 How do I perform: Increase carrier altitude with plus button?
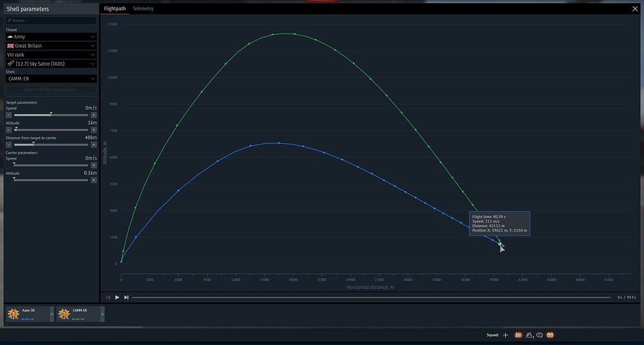[x=93, y=180]
